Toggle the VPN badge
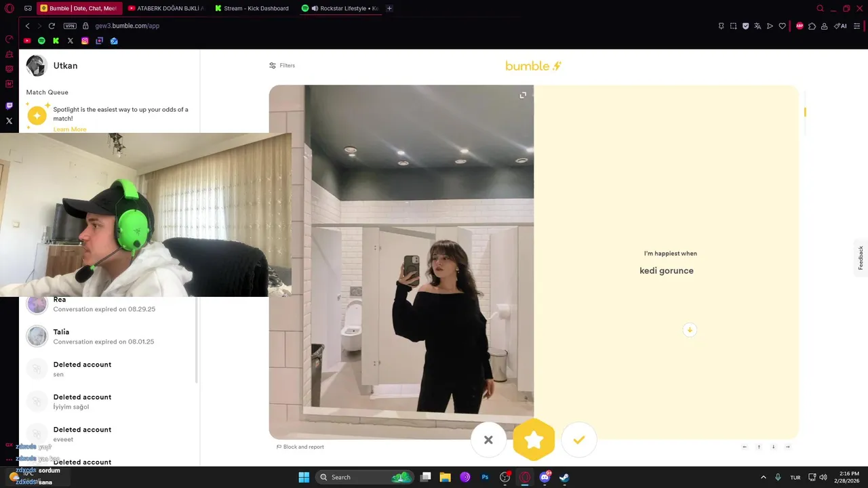868x488 pixels. tap(70, 26)
